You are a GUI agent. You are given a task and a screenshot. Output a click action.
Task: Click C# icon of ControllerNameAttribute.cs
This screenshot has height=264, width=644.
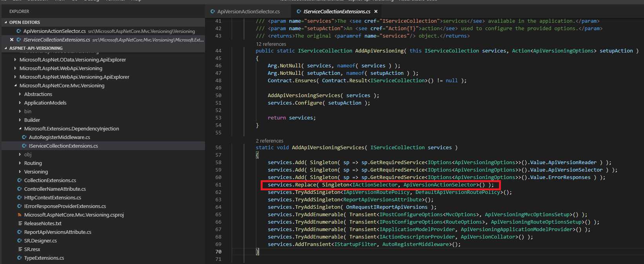[20, 189]
